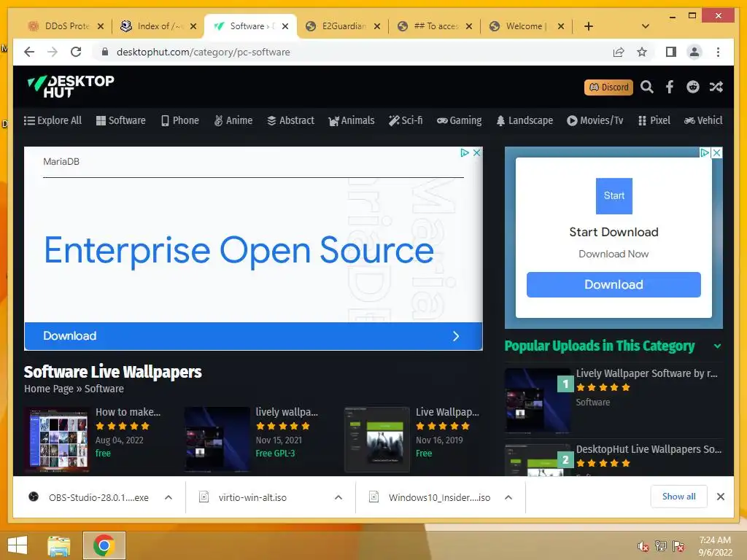747x560 pixels.
Task: Expand virtio-win-alt.iso download options chevron
Action: [338, 497]
